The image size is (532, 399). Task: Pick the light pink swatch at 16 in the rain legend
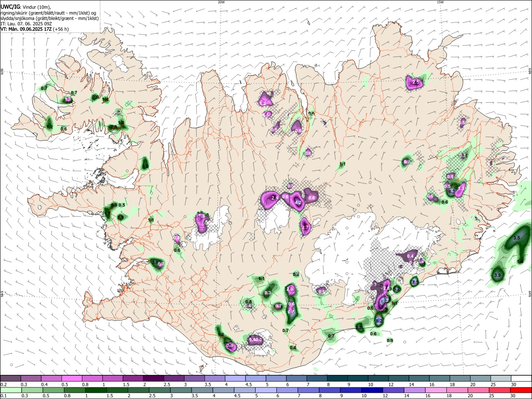pos(436,390)
